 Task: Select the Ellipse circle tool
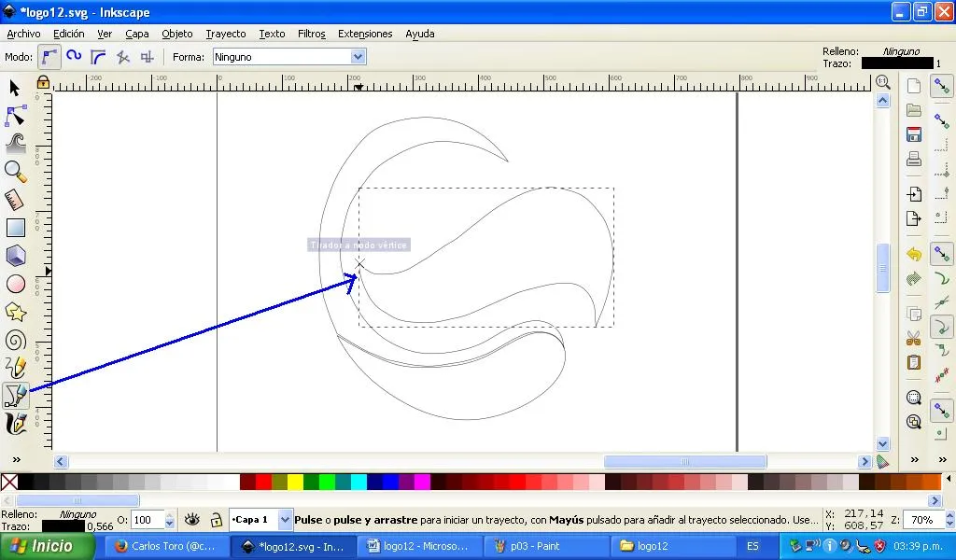click(15, 284)
